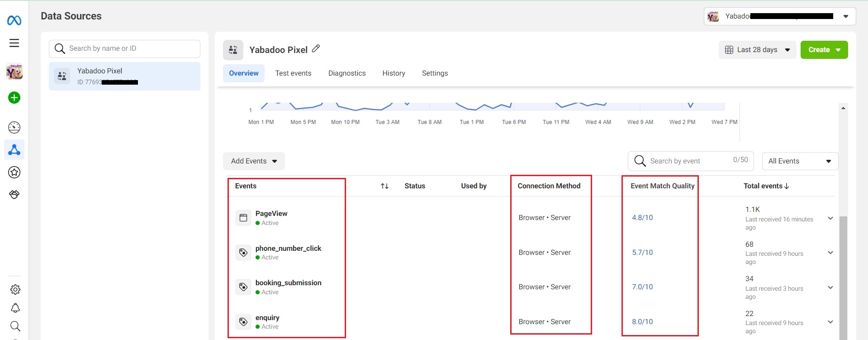The image size is (868, 340).
Task: Expand the booking_submission row chevron
Action: coord(830,287)
